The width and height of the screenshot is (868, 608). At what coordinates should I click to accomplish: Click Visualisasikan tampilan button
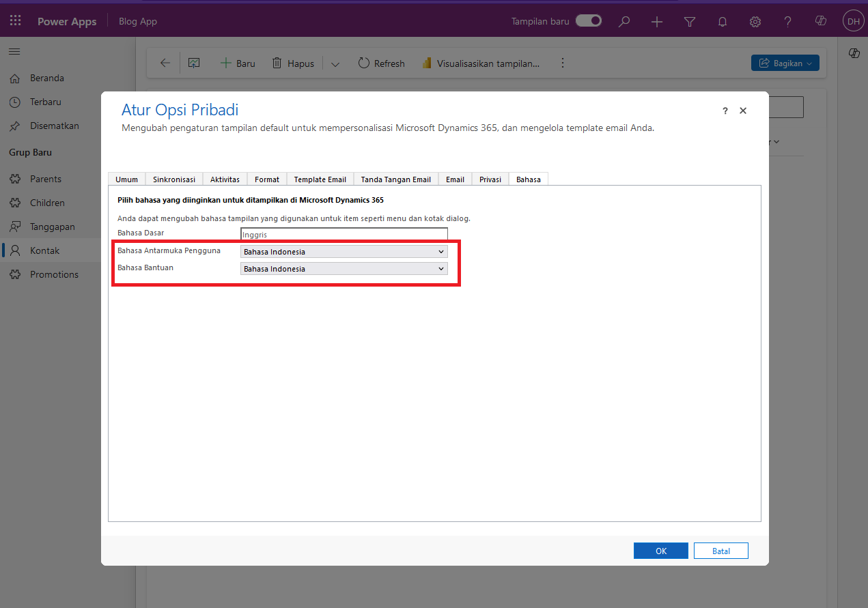[x=481, y=63]
